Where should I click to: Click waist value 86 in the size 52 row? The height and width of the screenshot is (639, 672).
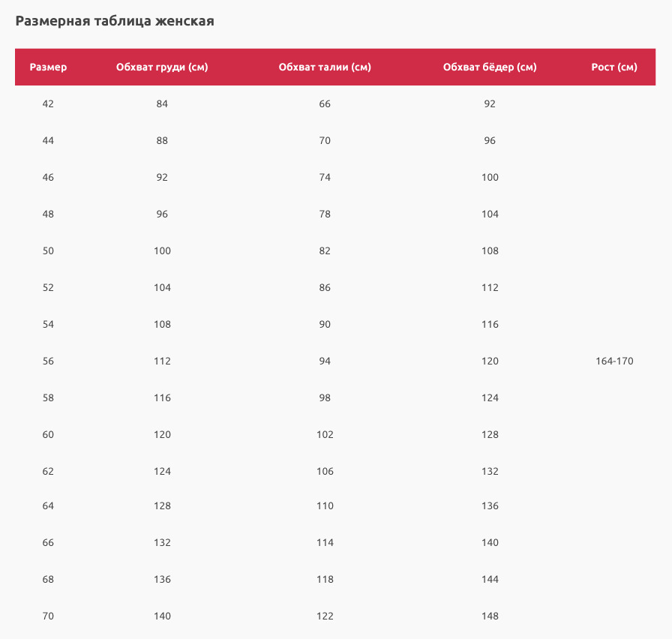point(325,288)
